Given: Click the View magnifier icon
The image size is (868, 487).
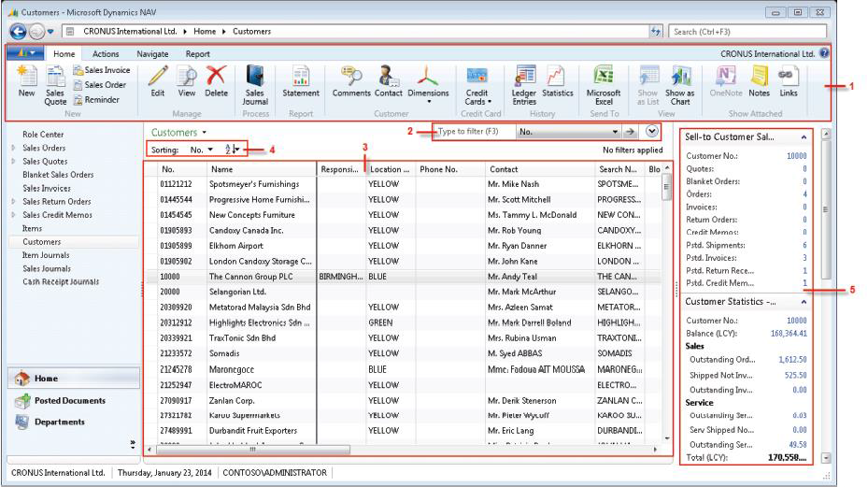Looking at the screenshot, I should coord(187,81).
